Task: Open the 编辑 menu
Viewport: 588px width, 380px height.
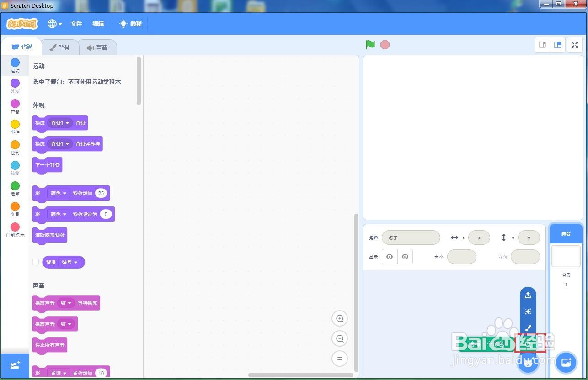Action: click(98, 24)
